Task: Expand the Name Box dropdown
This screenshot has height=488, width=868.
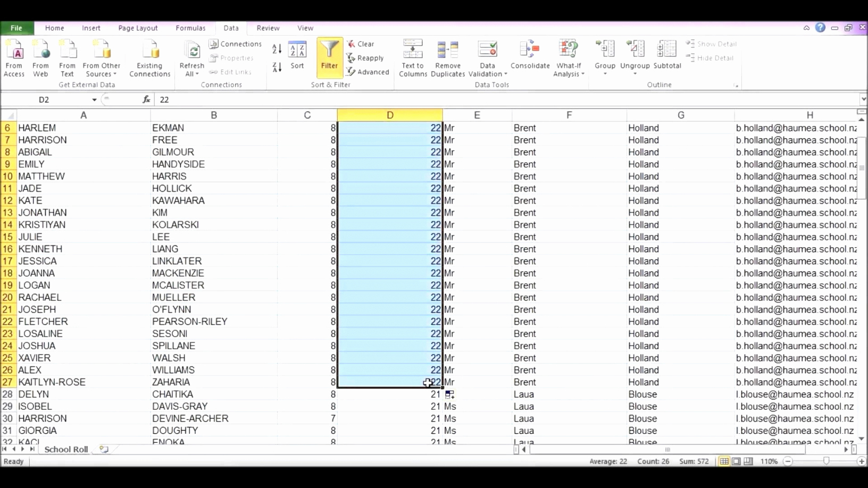Action: [x=94, y=100]
